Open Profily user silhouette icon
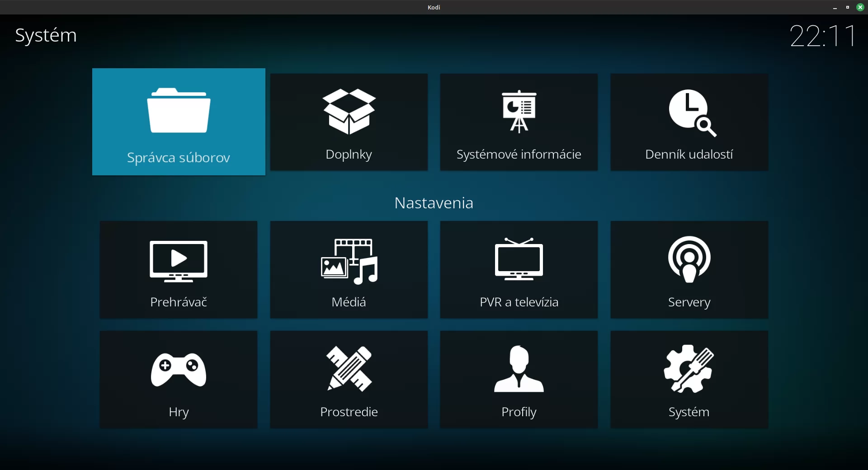 tap(519, 369)
